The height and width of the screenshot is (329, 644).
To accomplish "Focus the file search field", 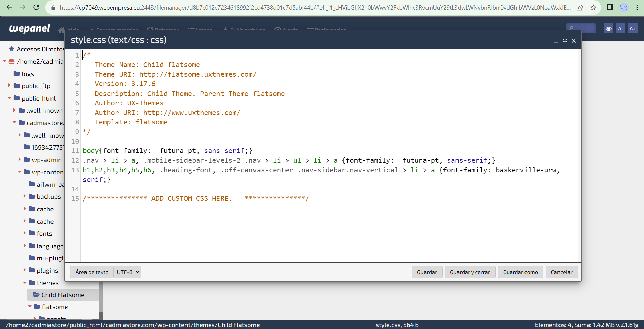I will coord(581,28).
